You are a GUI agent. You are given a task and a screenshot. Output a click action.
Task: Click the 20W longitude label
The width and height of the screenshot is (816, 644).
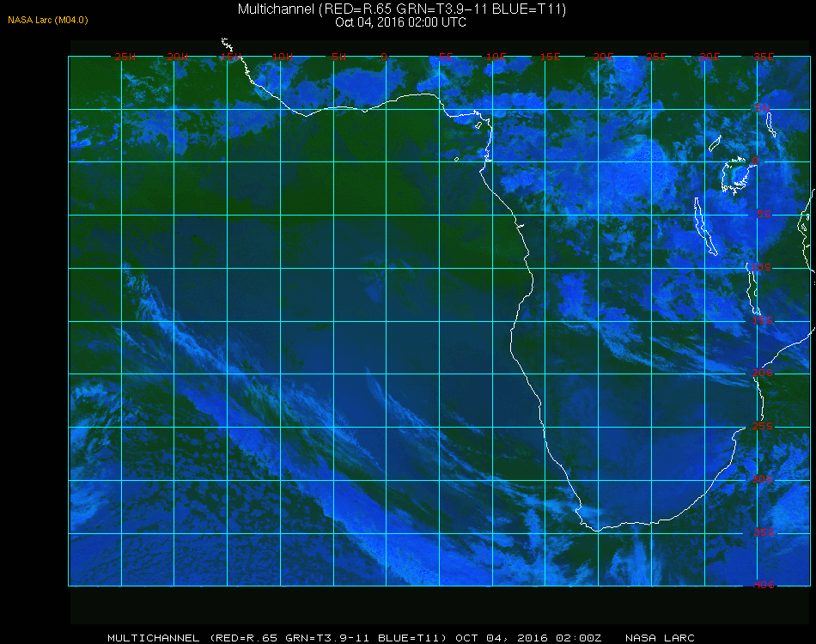tap(178, 57)
